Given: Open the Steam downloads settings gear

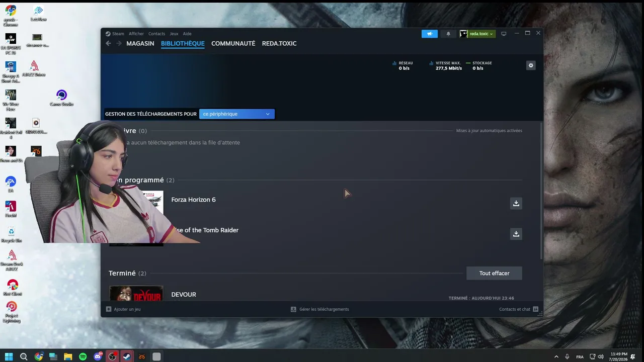Looking at the screenshot, I should (530, 65).
